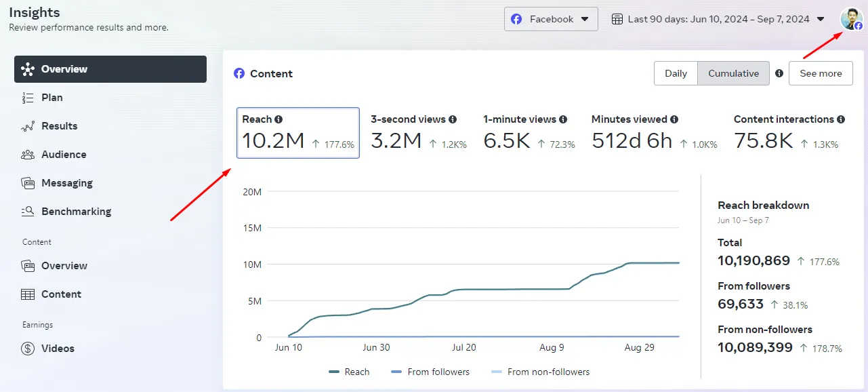Click the From followers value 69,633
This screenshot has width=868, height=392.
[x=741, y=304]
